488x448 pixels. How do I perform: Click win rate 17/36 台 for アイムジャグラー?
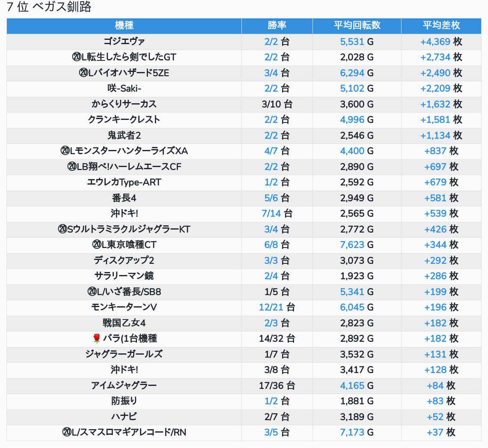(x=277, y=385)
